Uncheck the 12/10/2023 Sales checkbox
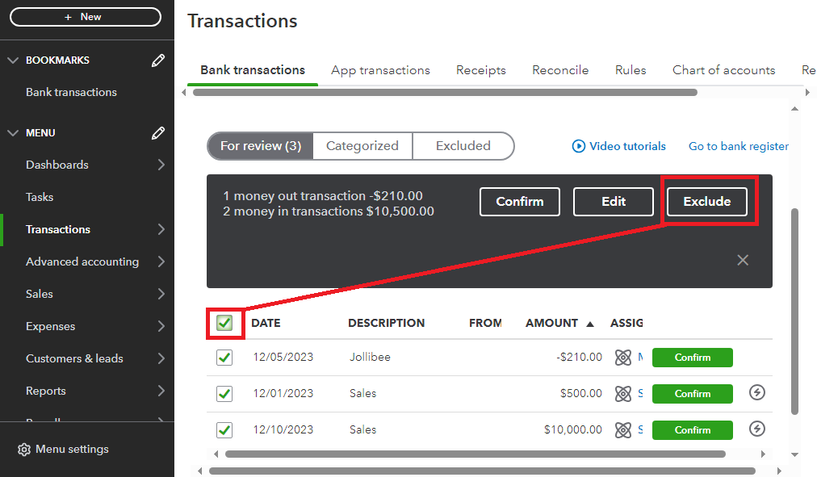The image size is (817, 477). 224,430
